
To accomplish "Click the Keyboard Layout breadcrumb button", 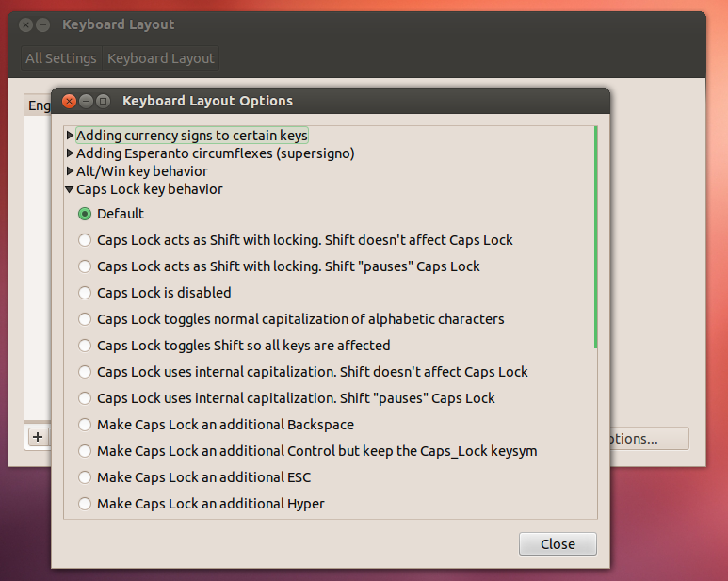I will [x=161, y=58].
